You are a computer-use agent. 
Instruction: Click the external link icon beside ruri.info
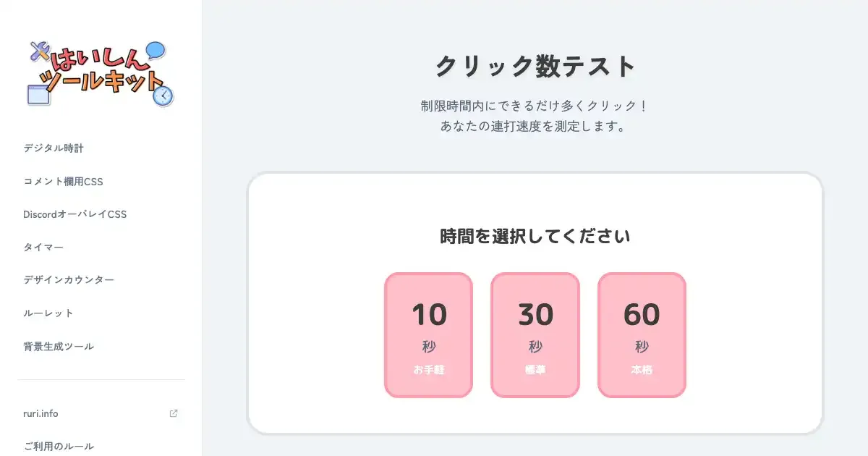[x=174, y=413]
